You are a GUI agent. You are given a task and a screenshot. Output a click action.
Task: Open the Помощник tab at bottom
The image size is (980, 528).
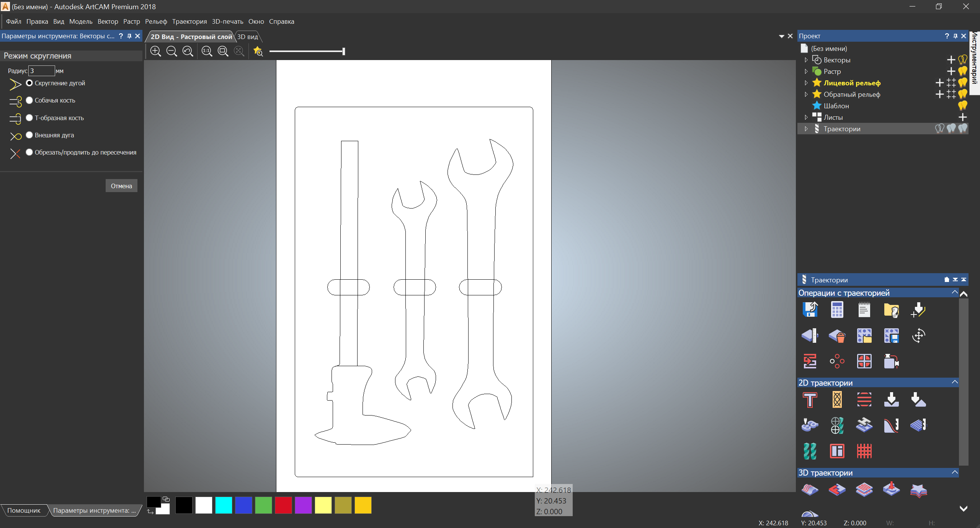pos(24,510)
